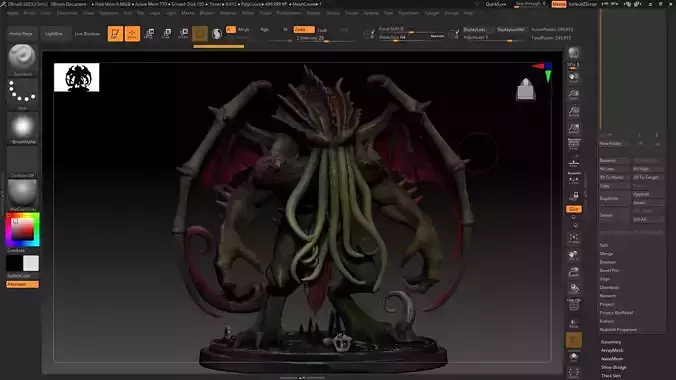Click the Scroll document icon
This screenshot has width=676, height=380.
(573, 78)
